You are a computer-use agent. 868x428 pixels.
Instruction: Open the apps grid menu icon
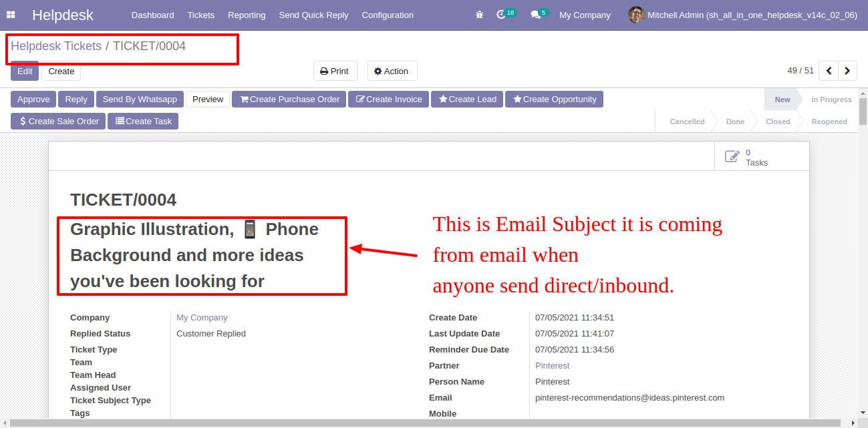11,15
